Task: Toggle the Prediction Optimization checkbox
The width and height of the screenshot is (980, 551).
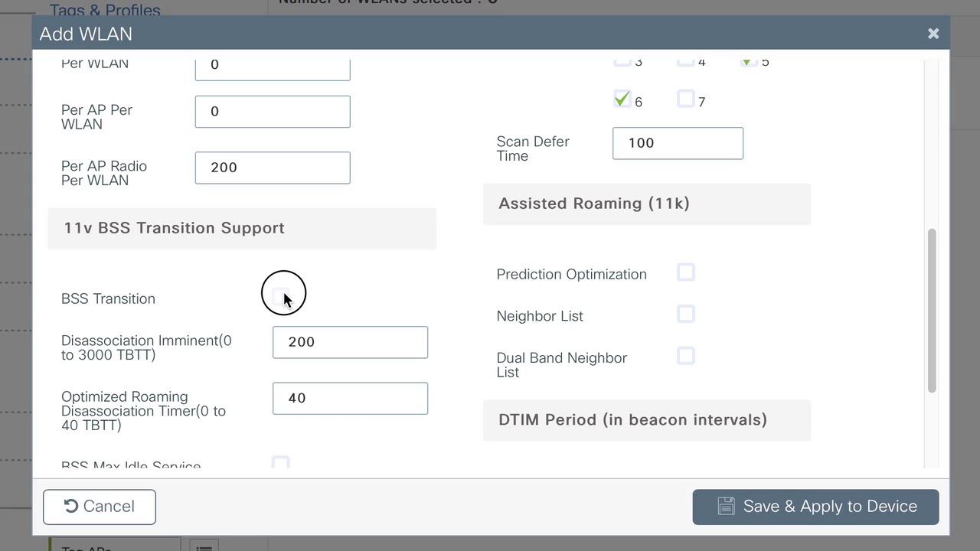Action: tap(686, 272)
